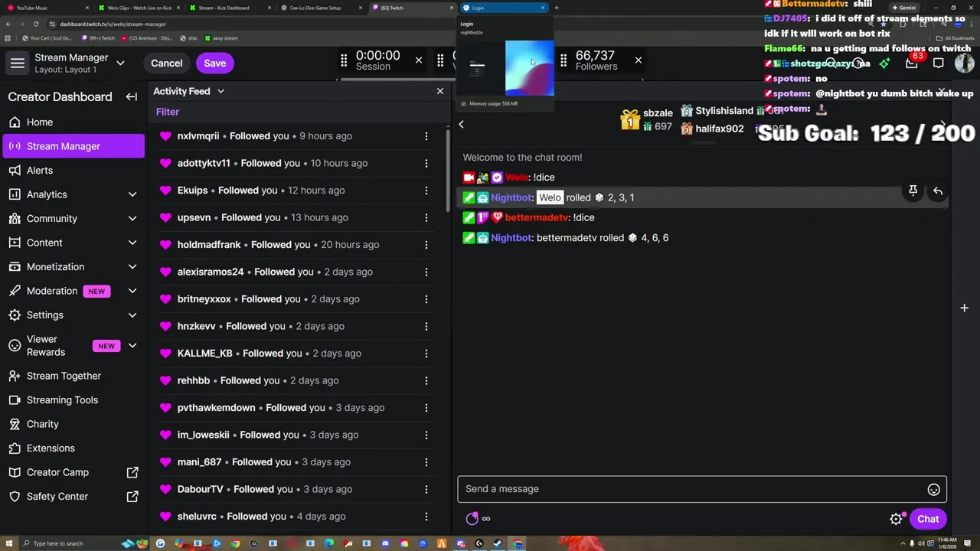Viewport: 980px width, 551px height.
Task: Remove the Session timer tile
Action: coord(418,60)
